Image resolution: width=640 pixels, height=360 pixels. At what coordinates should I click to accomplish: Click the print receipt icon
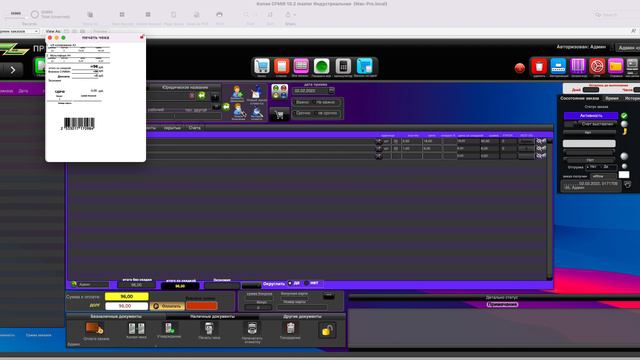click(x=209, y=328)
